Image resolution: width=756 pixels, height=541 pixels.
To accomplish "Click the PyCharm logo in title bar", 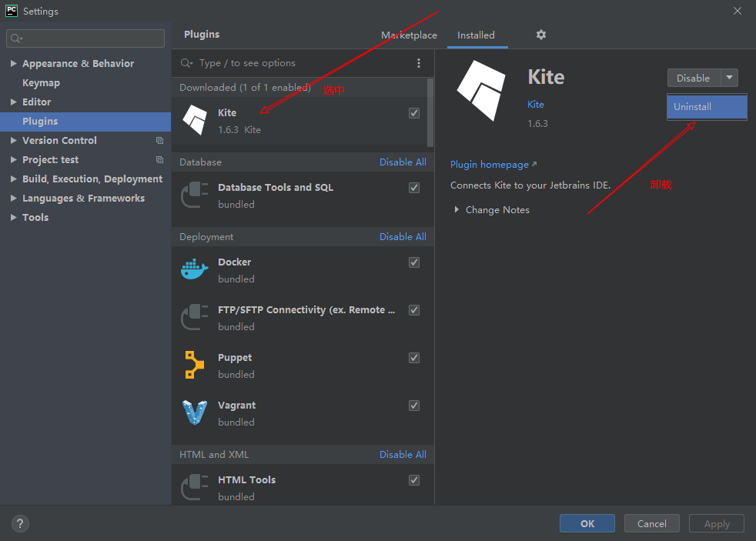I will 11,11.
